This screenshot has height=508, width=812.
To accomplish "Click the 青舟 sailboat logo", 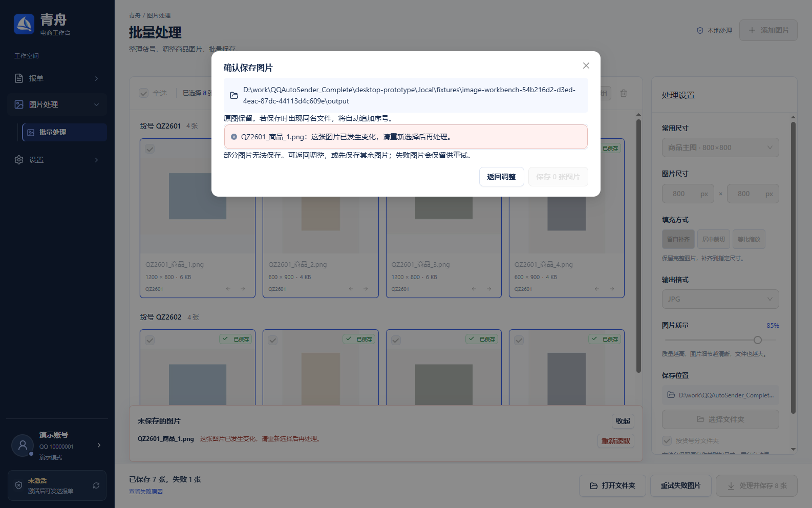I will point(24,24).
